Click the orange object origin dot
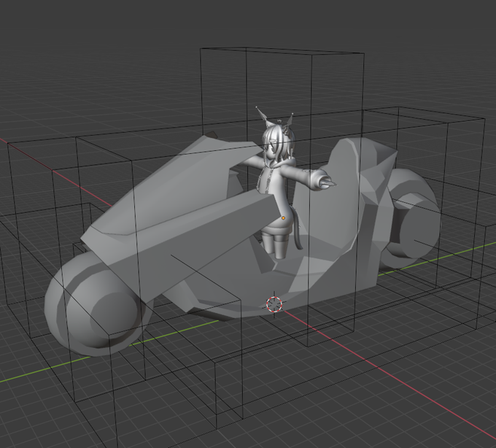 pos(284,218)
